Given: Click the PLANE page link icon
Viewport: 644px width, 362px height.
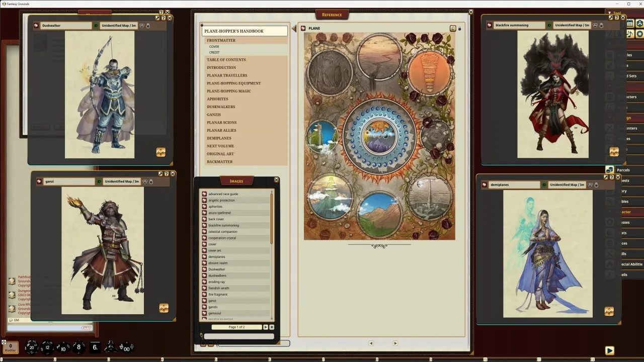Looking at the screenshot, I should [x=303, y=28].
